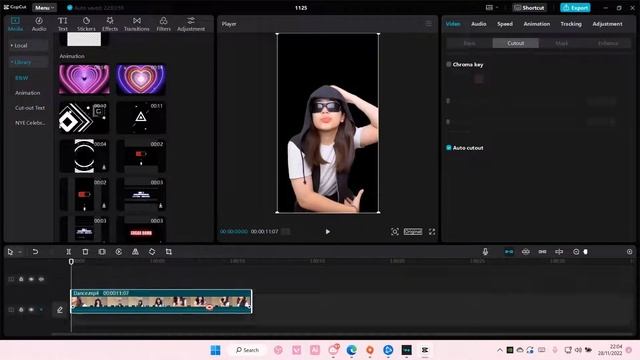This screenshot has height=360, width=640.
Task: Click the Freeze frame icon
Action: point(102,252)
